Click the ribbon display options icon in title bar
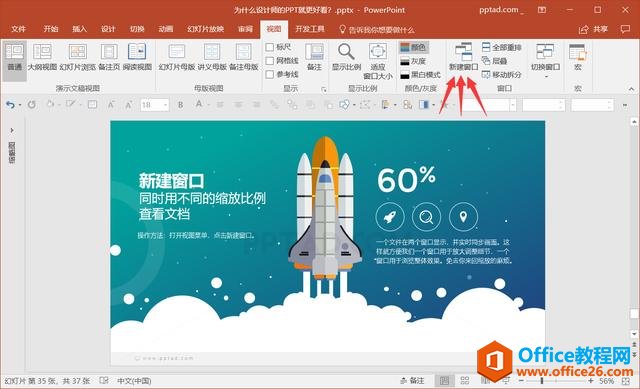This screenshot has width=640, height=389. pos(542,10)
